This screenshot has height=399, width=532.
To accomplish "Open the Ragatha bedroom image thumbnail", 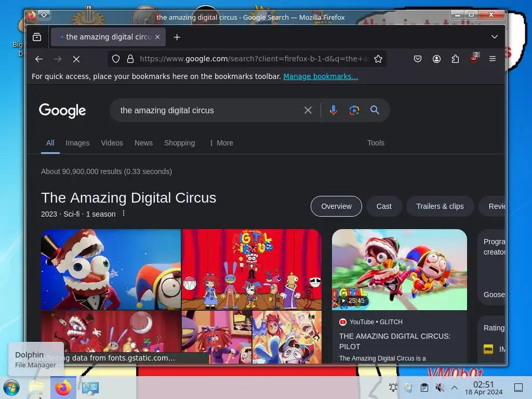I will pyautogui.click(x=217, y=337).
